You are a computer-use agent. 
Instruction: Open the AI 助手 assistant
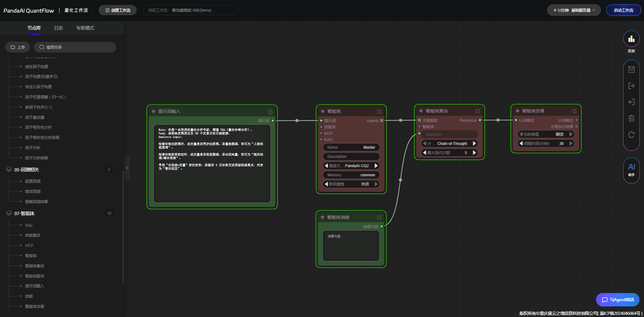(631, 170)
